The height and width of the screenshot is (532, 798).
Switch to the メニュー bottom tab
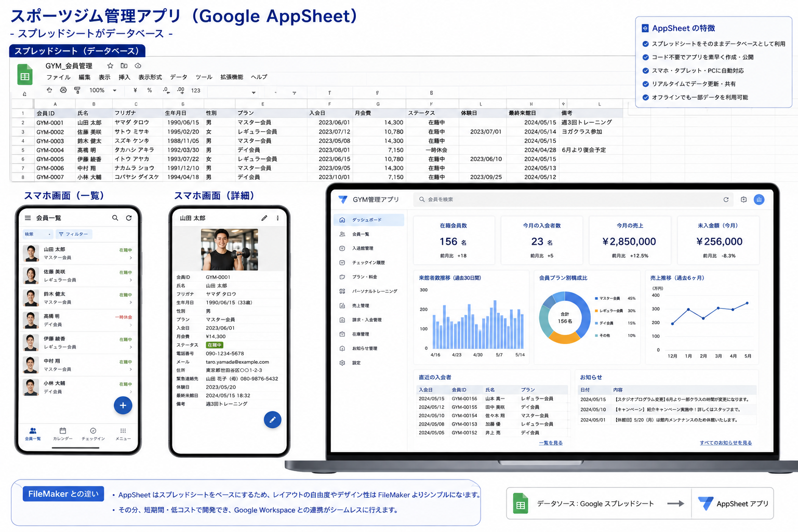point(123,434)
